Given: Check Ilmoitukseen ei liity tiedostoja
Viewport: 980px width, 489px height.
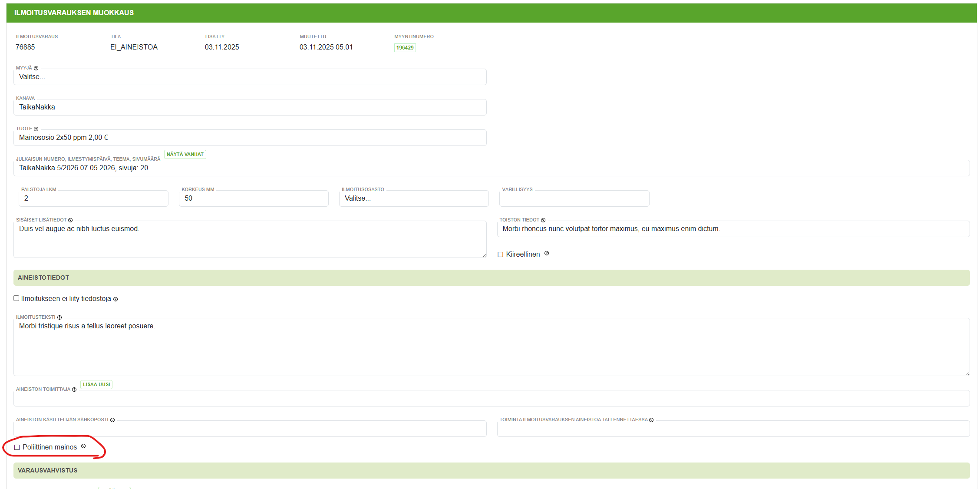Looking at the screenshot, I should point(16,298).
